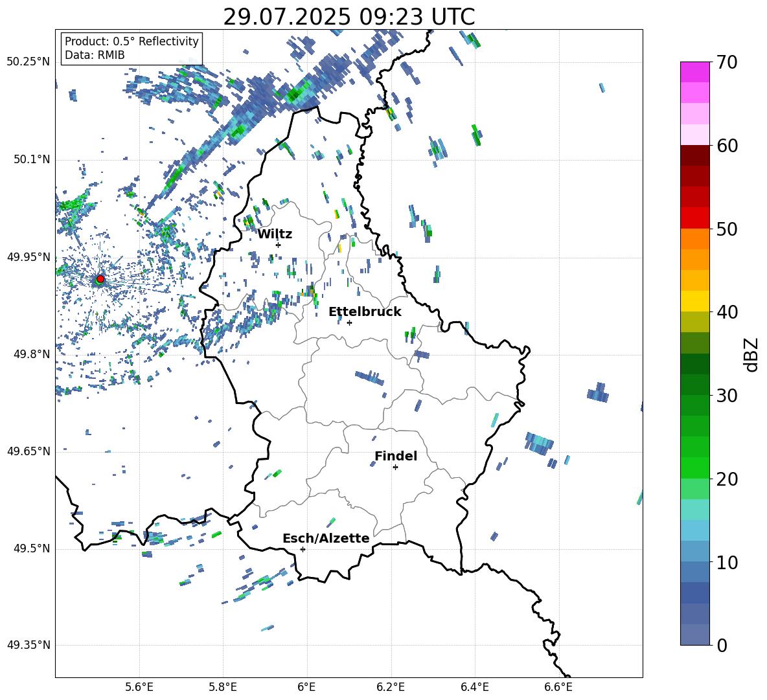Click the timestamp title 29.07.2025 09:23 UTC
Viewport: 767px width, 700px height.
point(349,17)
